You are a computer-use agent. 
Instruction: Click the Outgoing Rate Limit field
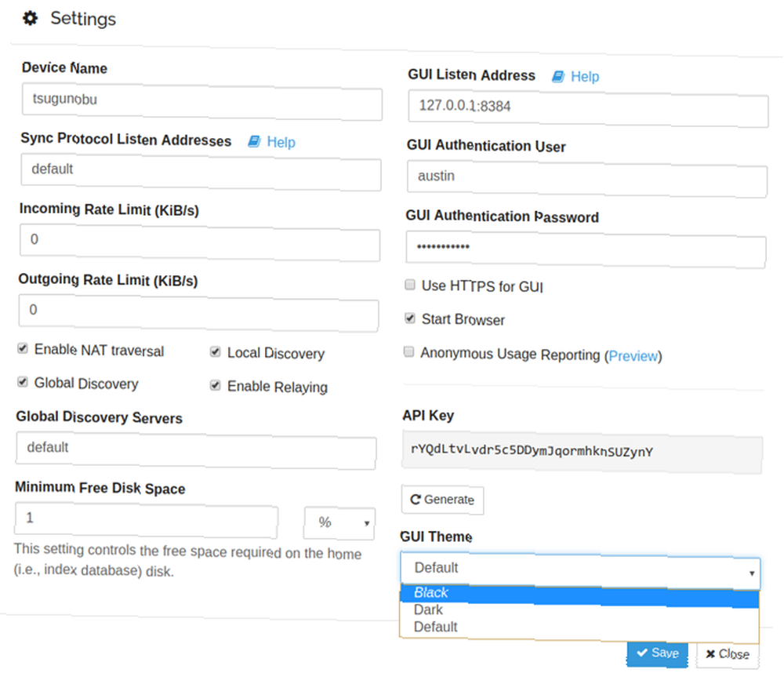point(198,313)
